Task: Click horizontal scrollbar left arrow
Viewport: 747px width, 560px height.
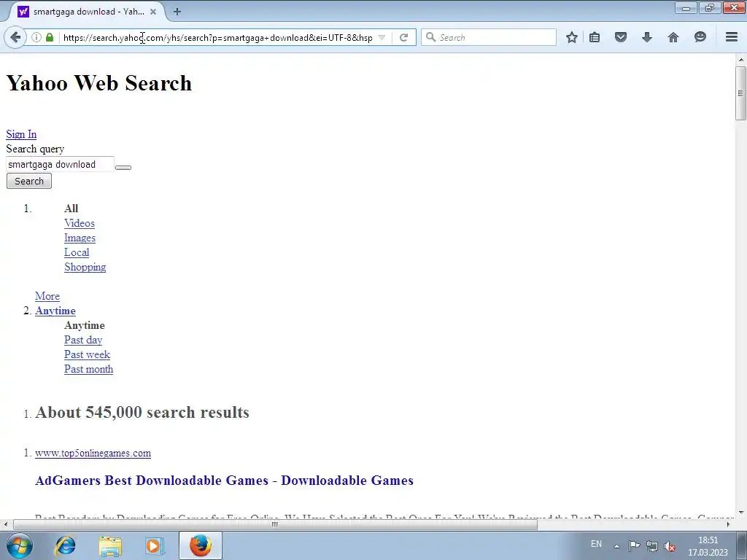Action: click(x=5, y=524)
